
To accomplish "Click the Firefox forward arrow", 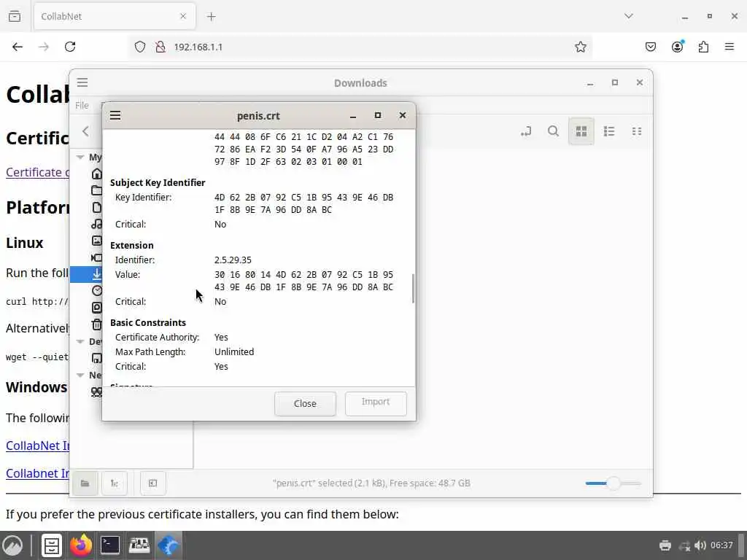I will (x=44, y=47).
